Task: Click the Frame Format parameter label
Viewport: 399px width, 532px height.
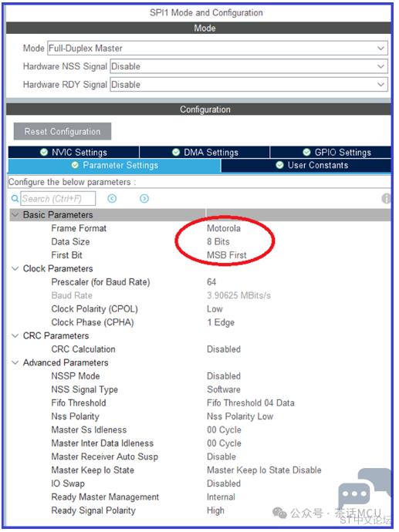Action: pos(79,228)
